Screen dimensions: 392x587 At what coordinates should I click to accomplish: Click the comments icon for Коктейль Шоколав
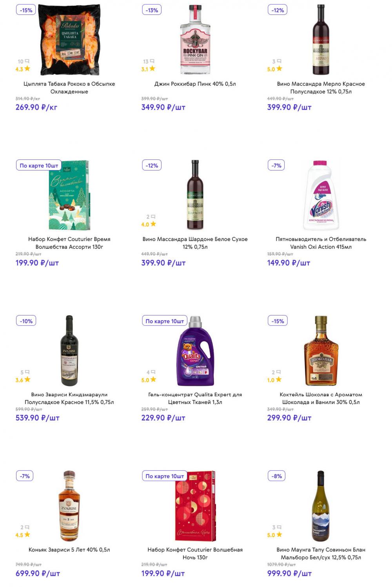(279, 372)
